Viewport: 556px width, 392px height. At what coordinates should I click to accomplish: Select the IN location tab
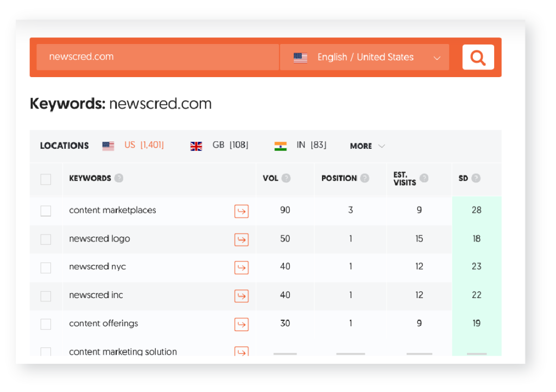300,146
